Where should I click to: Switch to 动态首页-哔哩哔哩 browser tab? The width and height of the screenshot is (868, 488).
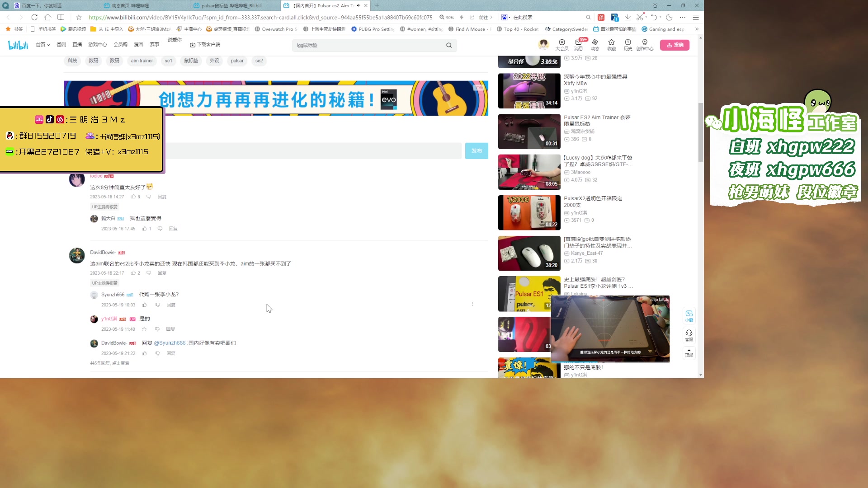[x=145, y=5]
